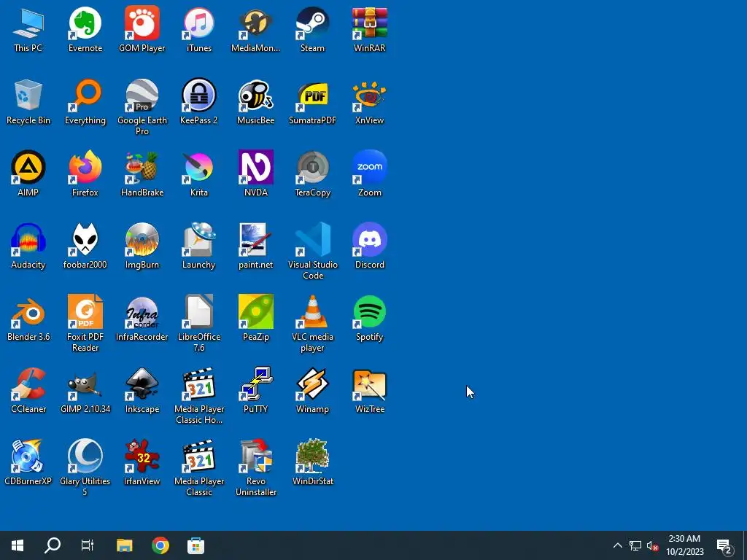Click the muted volume tray icon
The height and width of the screenshot is (560, 747).
point(653,545)
